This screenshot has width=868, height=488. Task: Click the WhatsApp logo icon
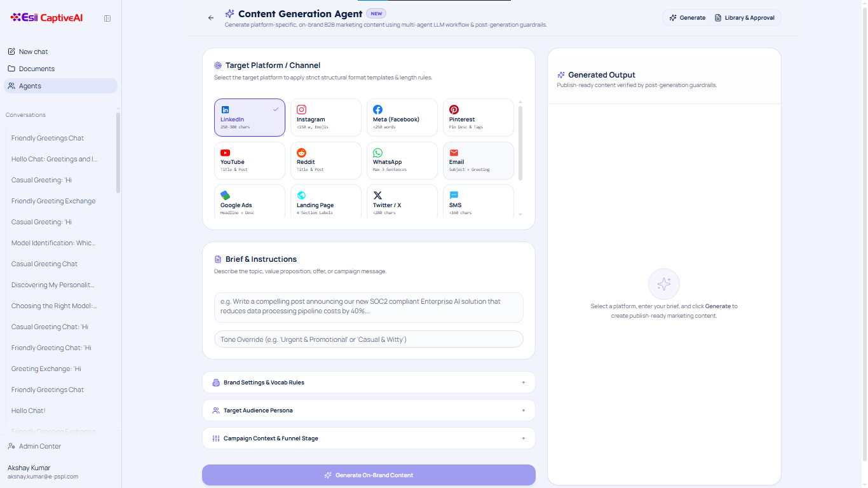[377, 152]
